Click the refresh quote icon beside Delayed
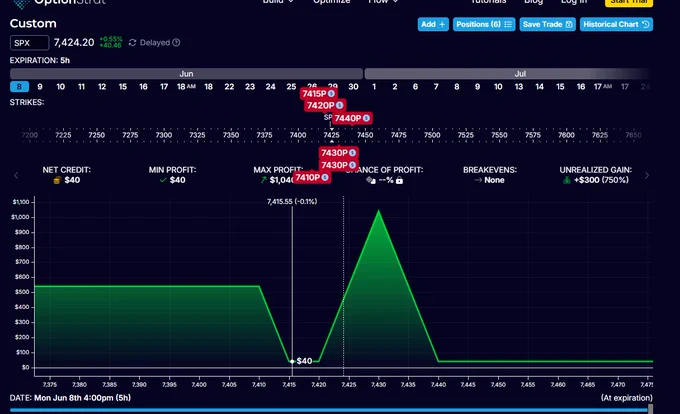 (x=132, y=42)
